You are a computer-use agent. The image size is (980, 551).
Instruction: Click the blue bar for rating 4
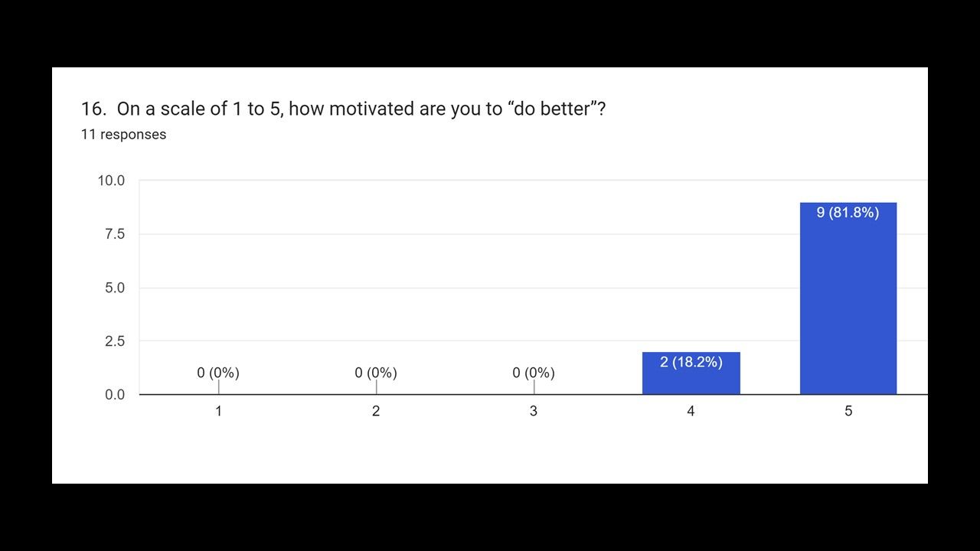(691, 373)
